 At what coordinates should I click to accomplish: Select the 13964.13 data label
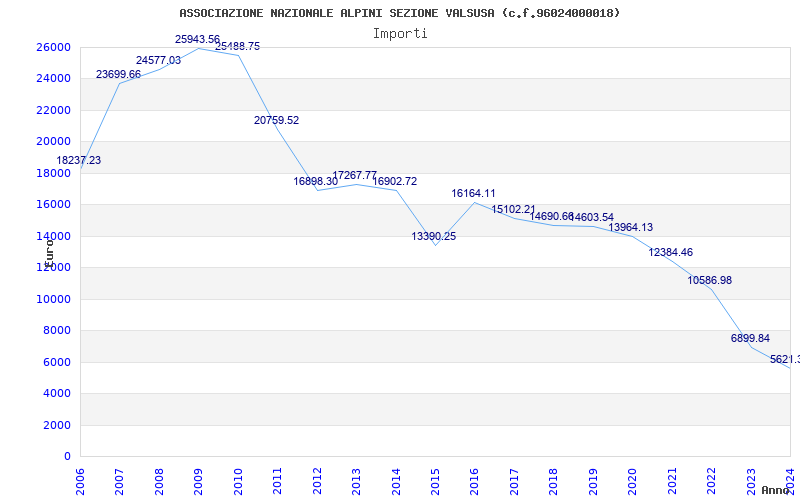click(631, 228)
